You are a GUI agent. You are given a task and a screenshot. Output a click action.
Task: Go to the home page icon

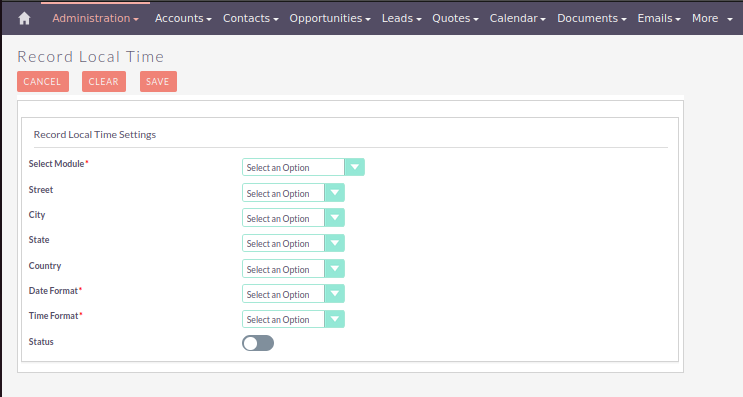point(24,18)
